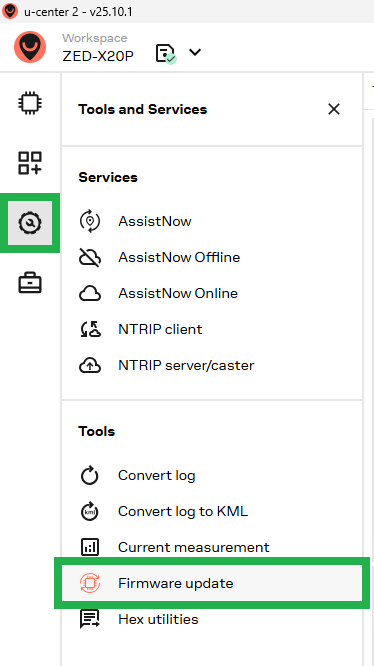Click the u-center 2 title bar icon
This screenshot has height=666, width=374.
coord(10,11)
